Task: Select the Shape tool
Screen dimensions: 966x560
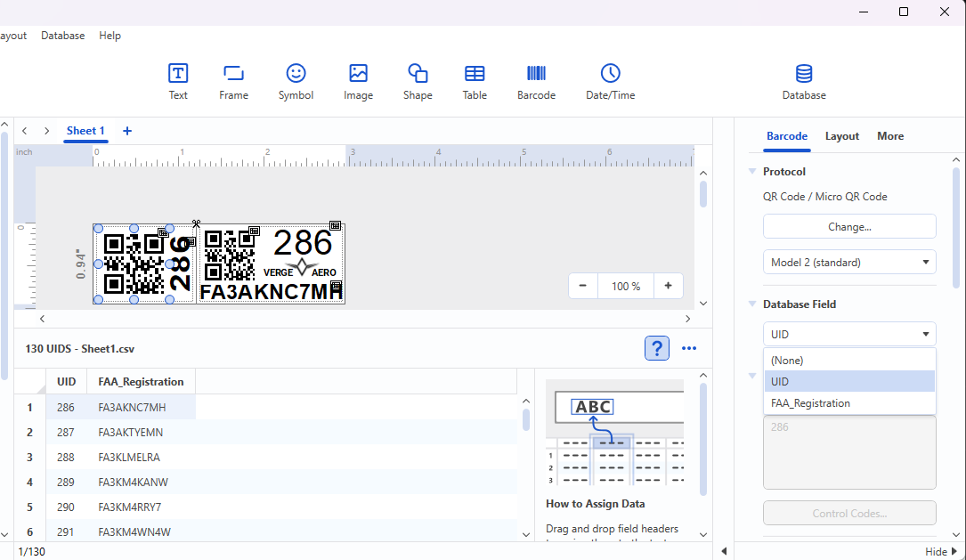Action: [418, 81]
